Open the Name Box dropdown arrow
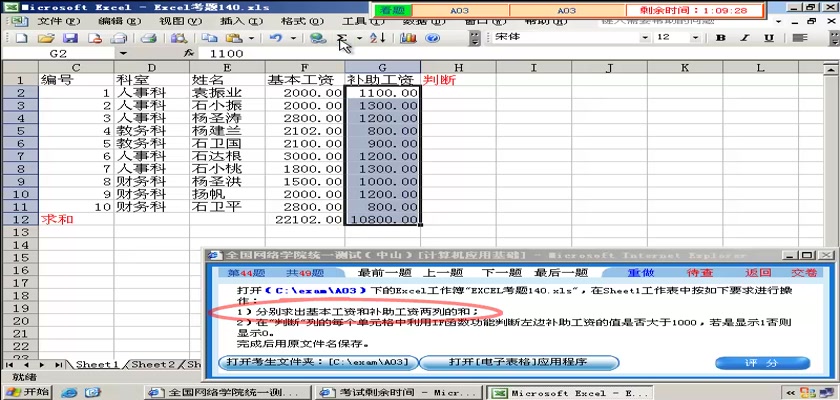 click(x=123, y=54)
